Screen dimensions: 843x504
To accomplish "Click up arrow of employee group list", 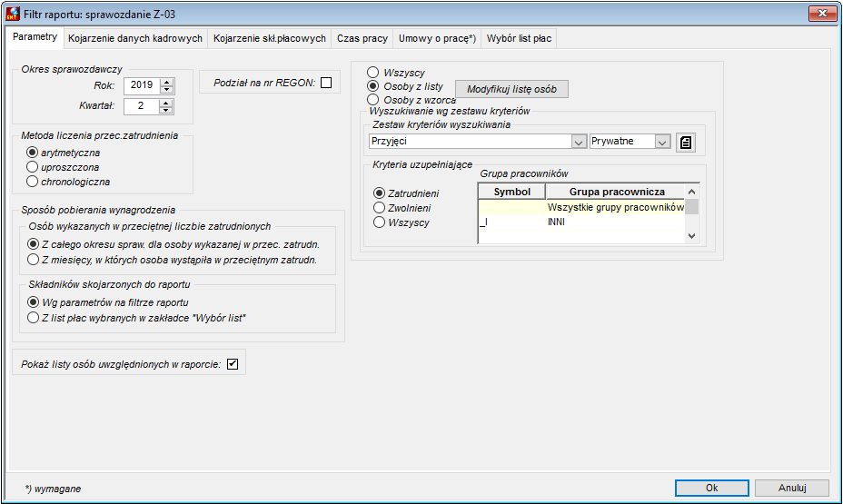I will pos(692,192).
